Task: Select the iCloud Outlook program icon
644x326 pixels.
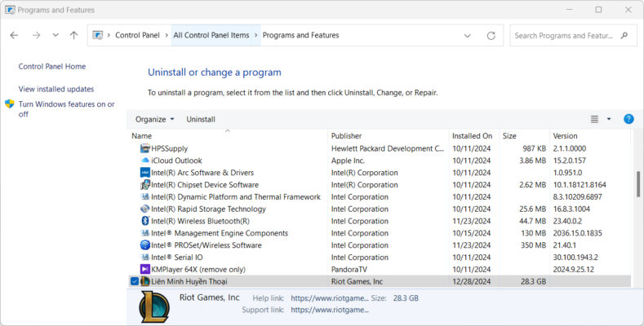Action: (145, 161)
